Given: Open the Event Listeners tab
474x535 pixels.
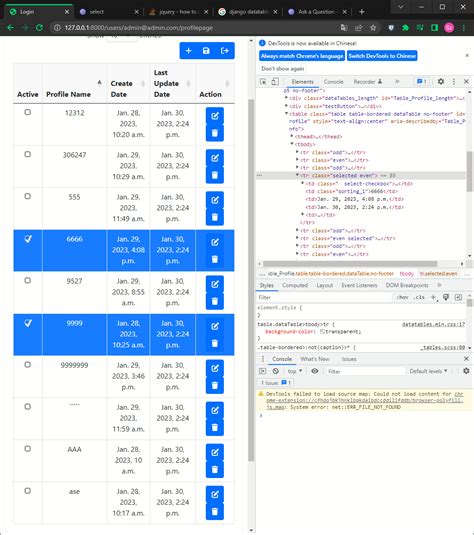Looking at the screenshot, I should 359,285.
